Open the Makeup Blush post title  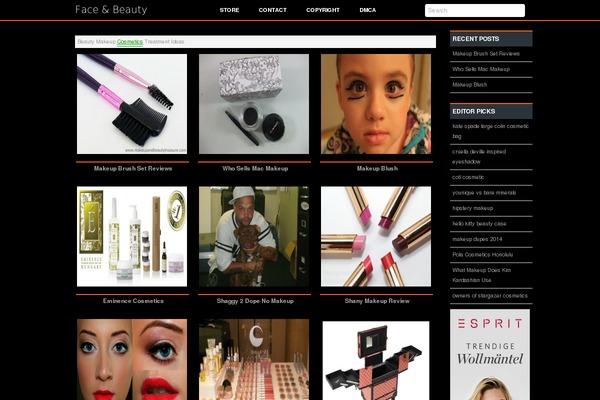pos(377,168)
